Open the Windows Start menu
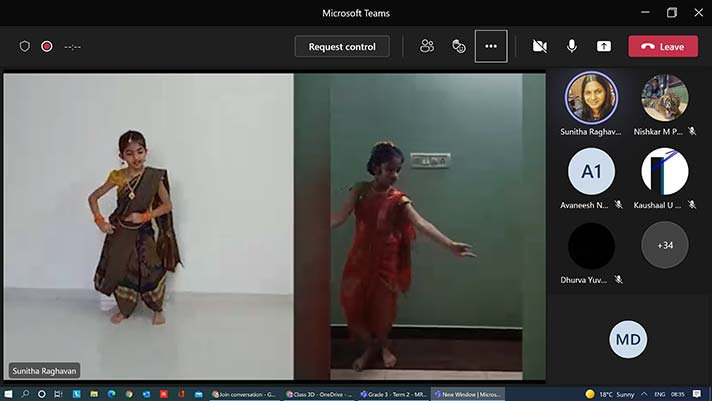The width and height of the screenshot is (712, 401). coord(12,394)
